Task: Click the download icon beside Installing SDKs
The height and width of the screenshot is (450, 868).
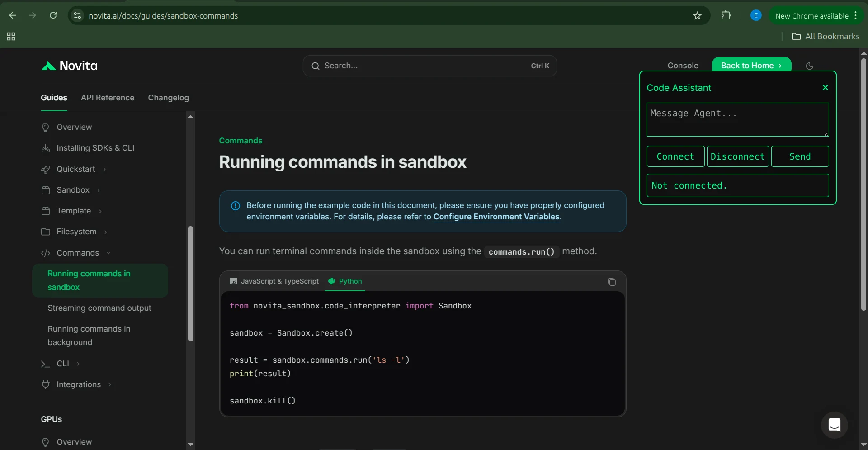Action: (x=45, y=148)
